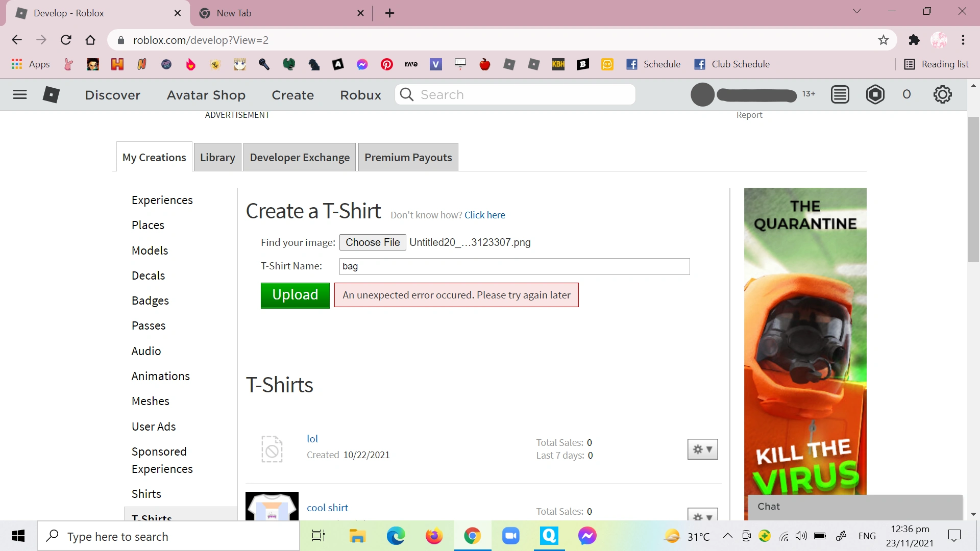
Task: Reload the page
Action: coord(66,40)
